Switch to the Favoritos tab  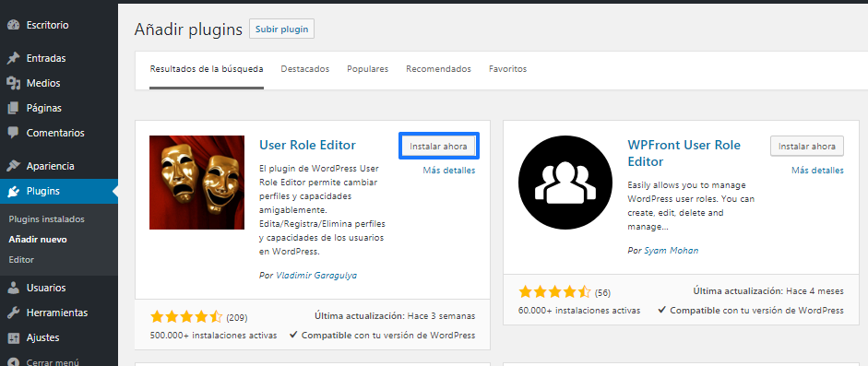pos(507,69)
